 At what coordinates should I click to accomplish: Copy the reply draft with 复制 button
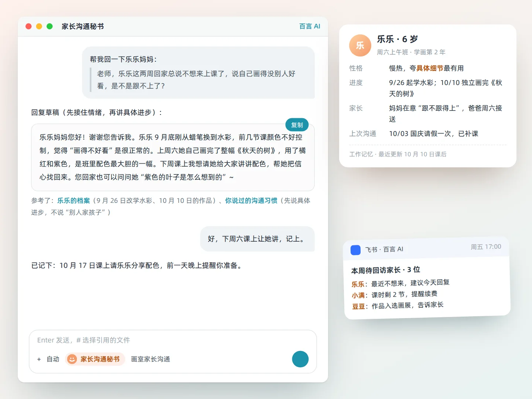[x=297, y=125]
